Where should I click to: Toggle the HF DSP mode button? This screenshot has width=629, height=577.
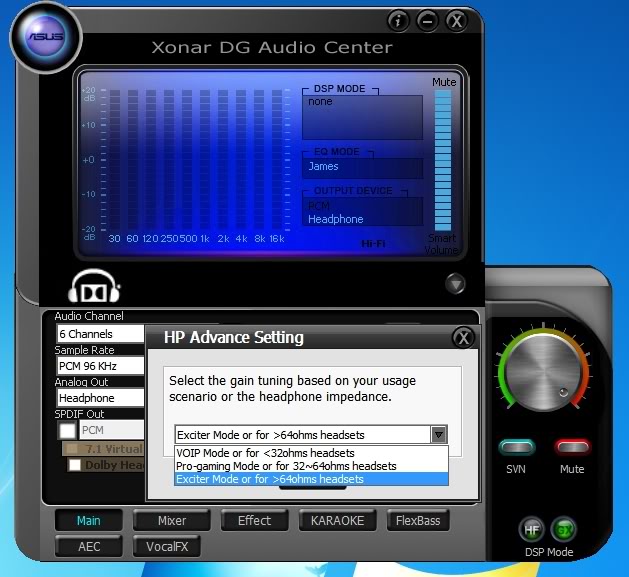532,530
